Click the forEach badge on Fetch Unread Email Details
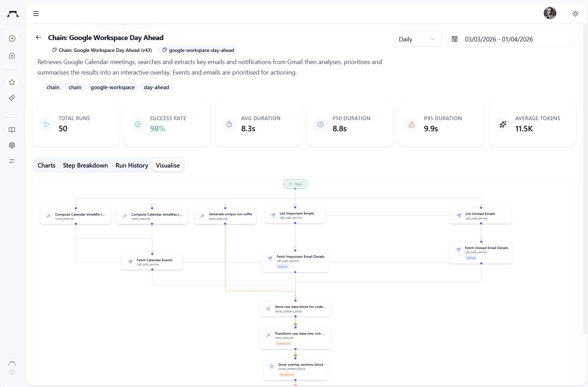The image size is (588, 387). pos(471,258)
